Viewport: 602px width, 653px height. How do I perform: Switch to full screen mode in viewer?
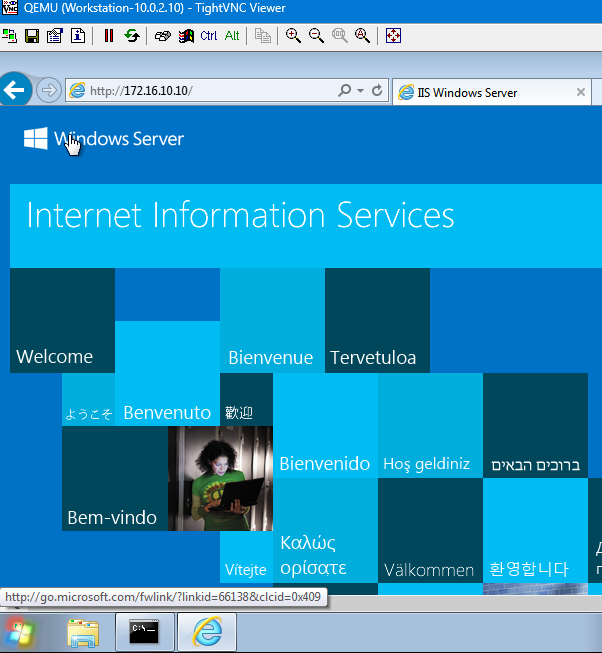pos(393,36)
